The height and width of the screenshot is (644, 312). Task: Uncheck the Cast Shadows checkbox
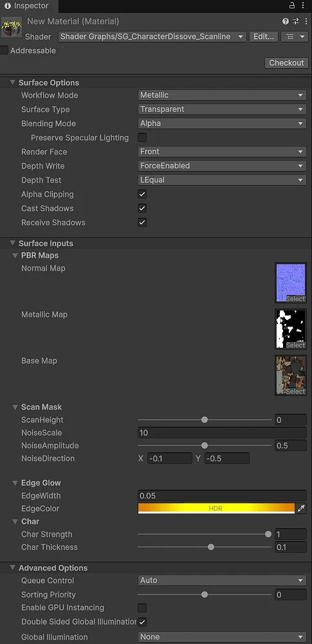pyautogui.click(x=142, y=208)
